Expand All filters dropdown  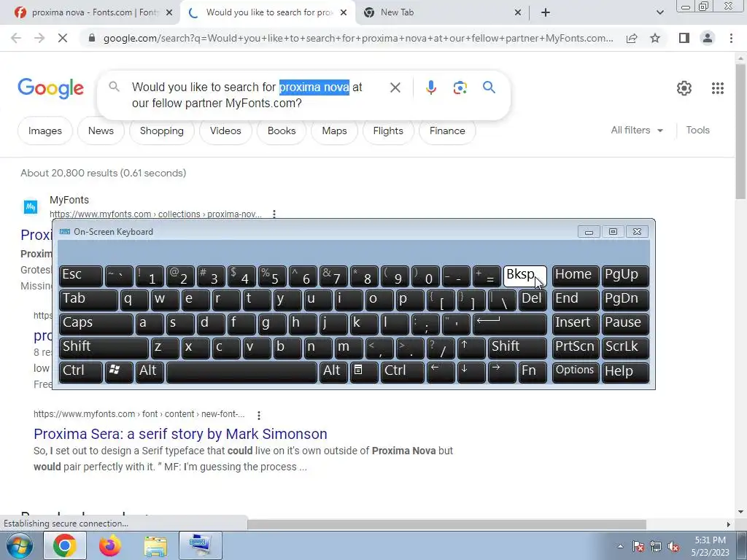click(637, 130)
